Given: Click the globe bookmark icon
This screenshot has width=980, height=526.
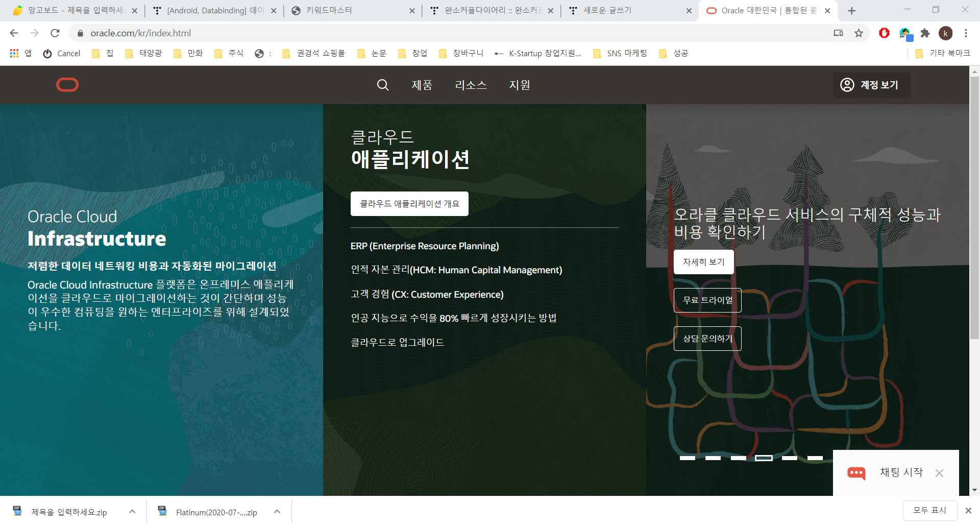Looking at the screenshot, I should pyautogui.click(x=259, y=53).
